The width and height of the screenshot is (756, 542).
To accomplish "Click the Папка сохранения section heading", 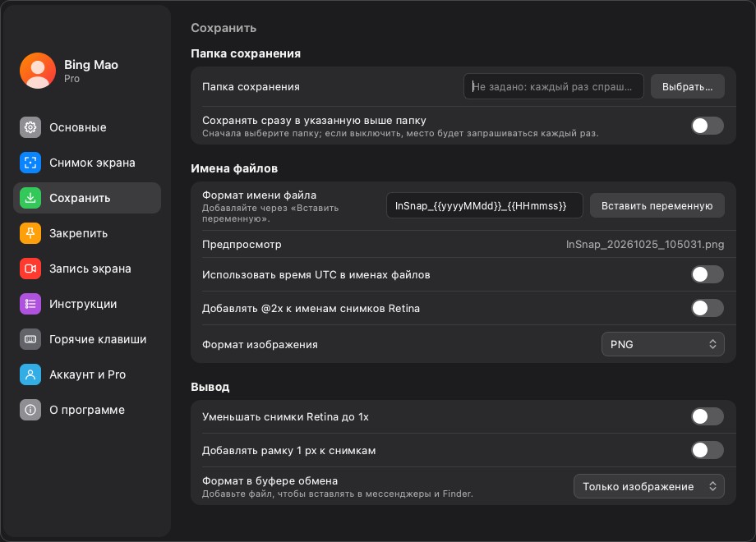I will click(246, 53).
